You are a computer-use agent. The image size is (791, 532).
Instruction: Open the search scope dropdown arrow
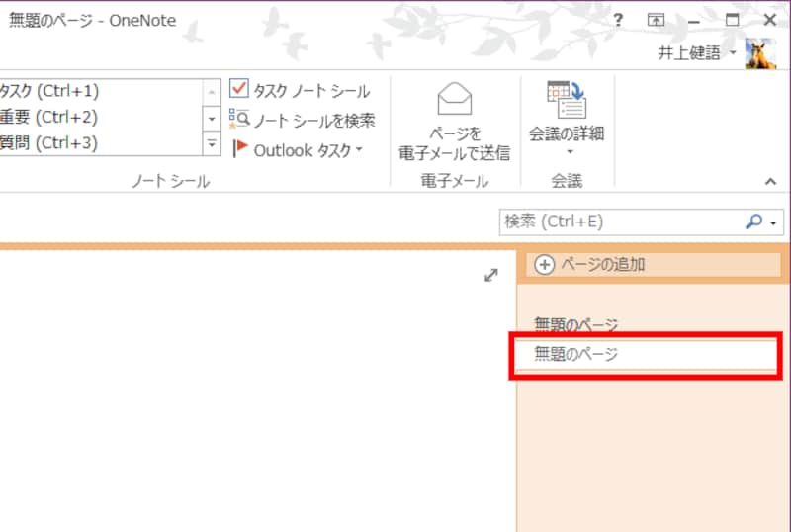coord(774,222)
